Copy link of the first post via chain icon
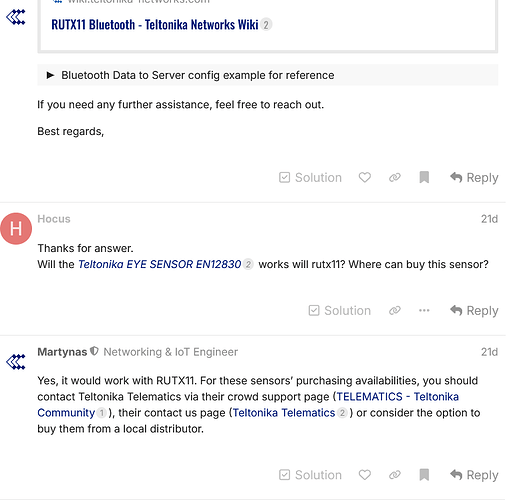 pos(394,177)
